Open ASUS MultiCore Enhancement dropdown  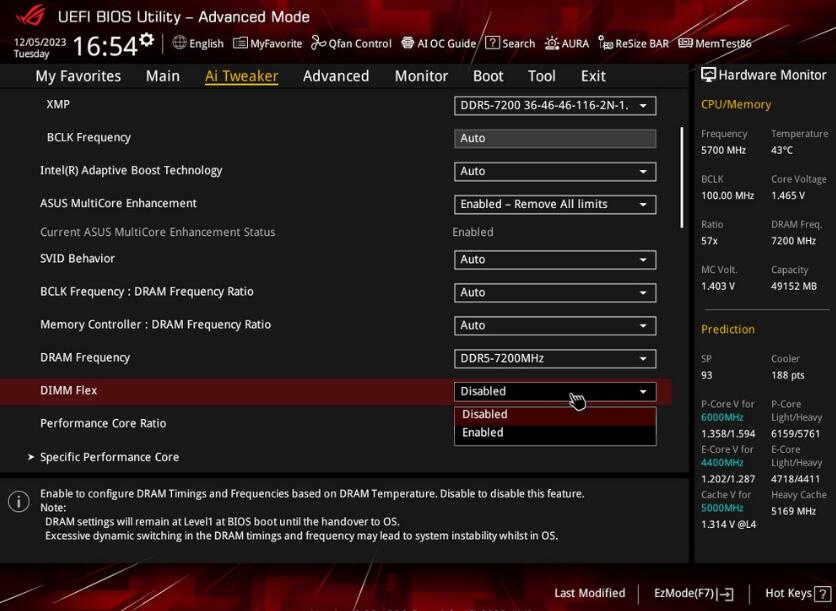point(555,204)
